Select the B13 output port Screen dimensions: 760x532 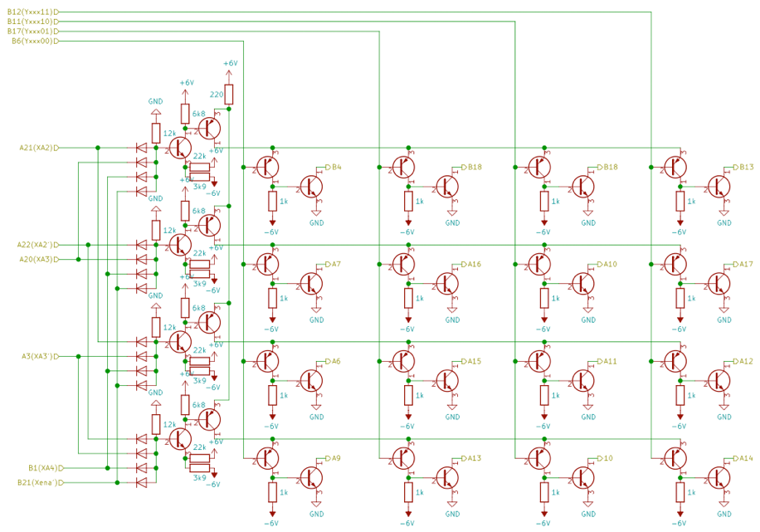coord(743,167)
